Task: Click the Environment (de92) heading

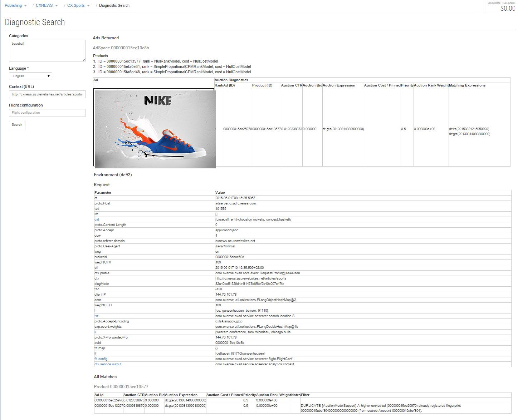Action: coord(113,175)
